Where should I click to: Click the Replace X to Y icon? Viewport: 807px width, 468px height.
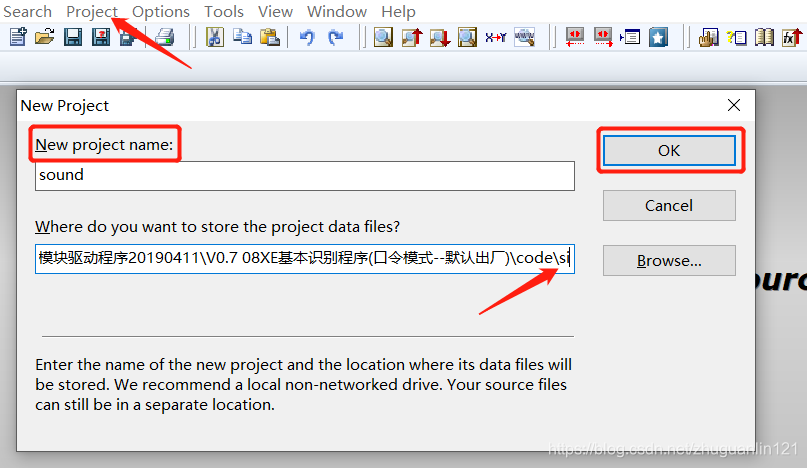coord(496,37)
